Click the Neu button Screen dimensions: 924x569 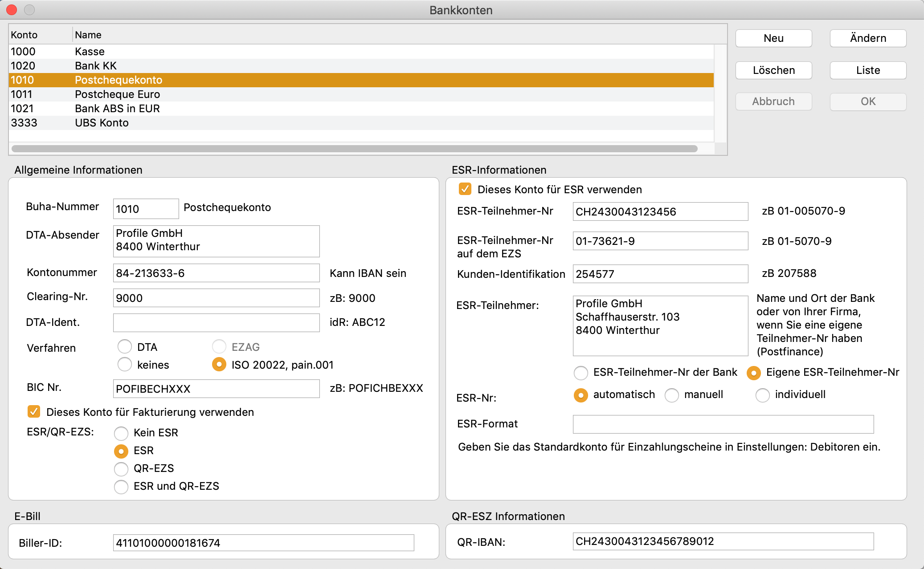773,38
